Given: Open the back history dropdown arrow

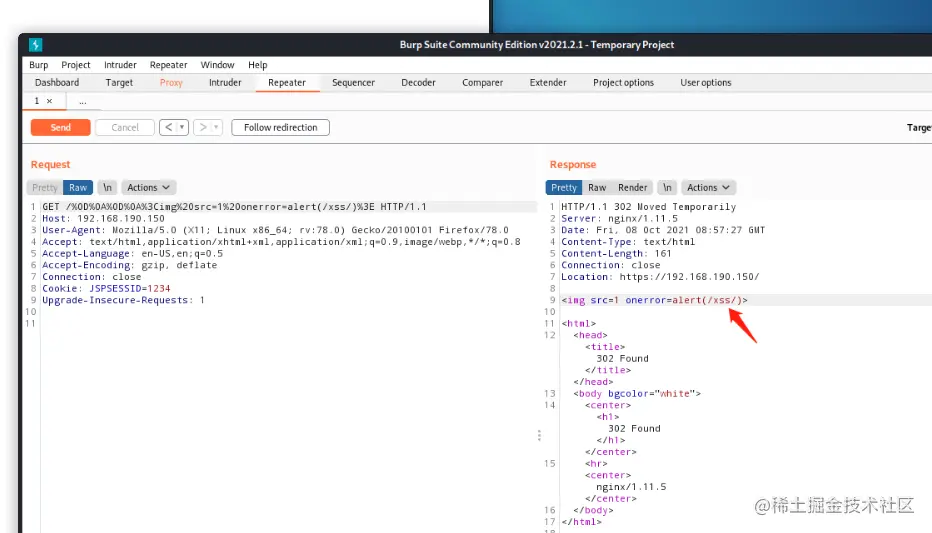Looking at the screenshot, I should [x=182, y=127].
